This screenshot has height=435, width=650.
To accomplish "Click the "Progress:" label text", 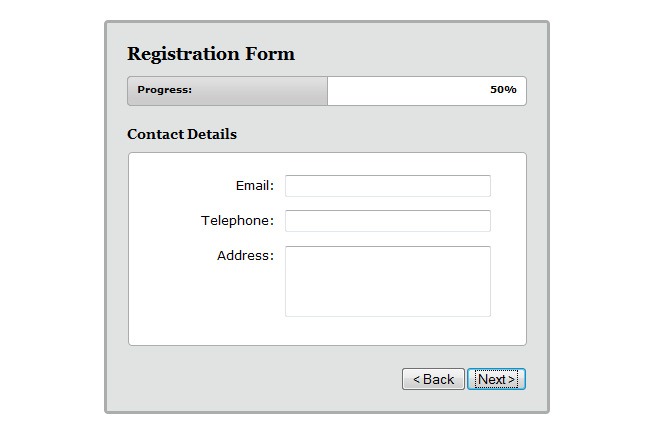I will [164, 90].
